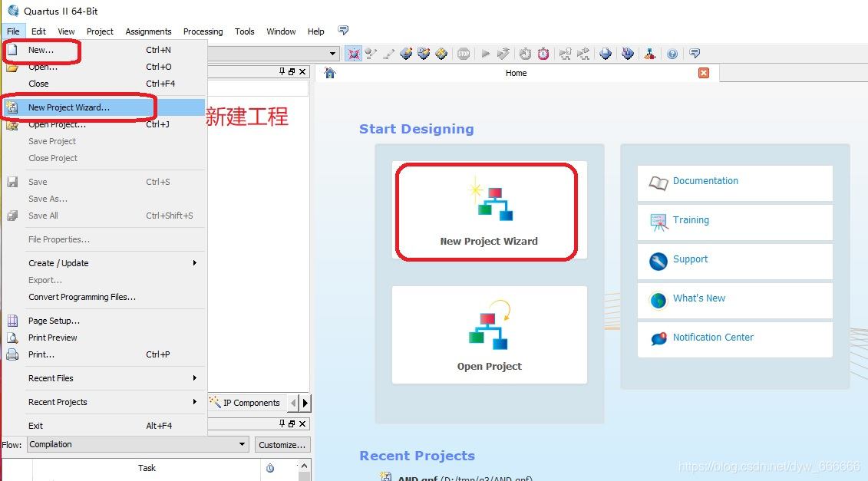Choose Convert Programming Files... entry

(104, 297)
